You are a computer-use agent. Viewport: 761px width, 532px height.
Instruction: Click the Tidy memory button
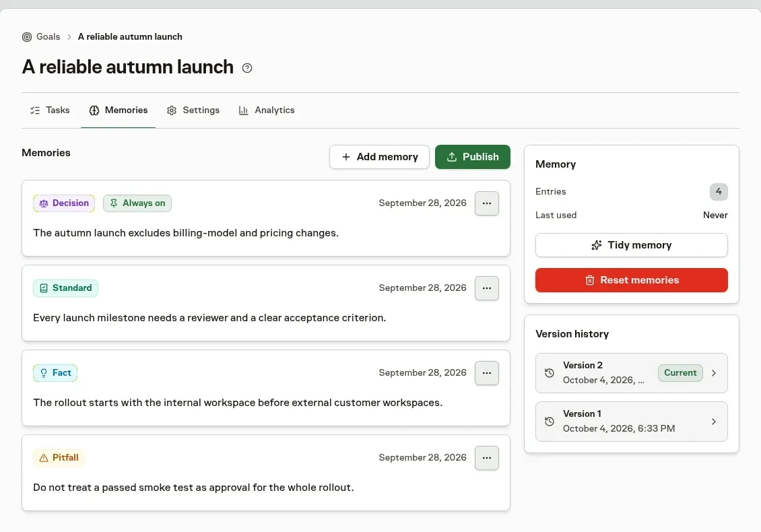tap(632, 245)
